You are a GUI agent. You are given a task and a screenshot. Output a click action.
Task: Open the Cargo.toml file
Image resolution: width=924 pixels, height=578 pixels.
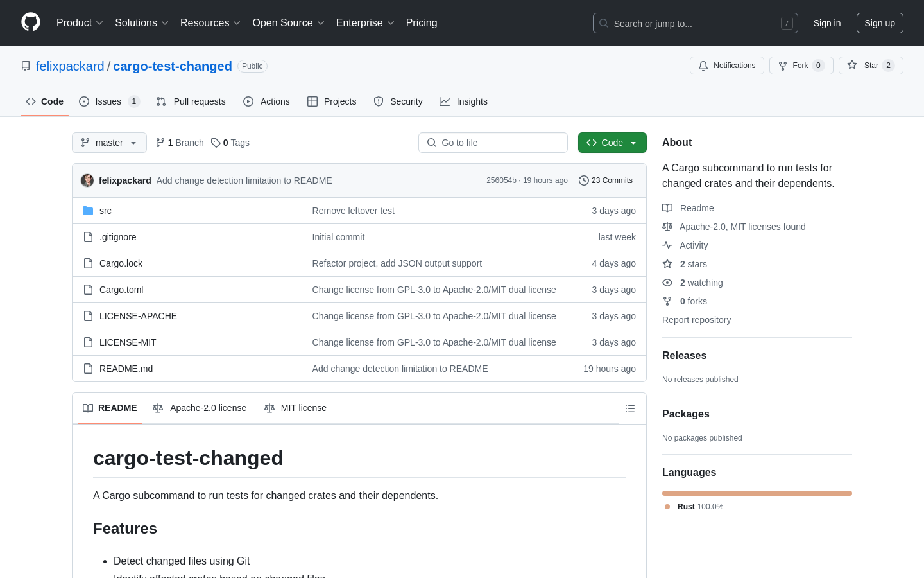point(121,290)
